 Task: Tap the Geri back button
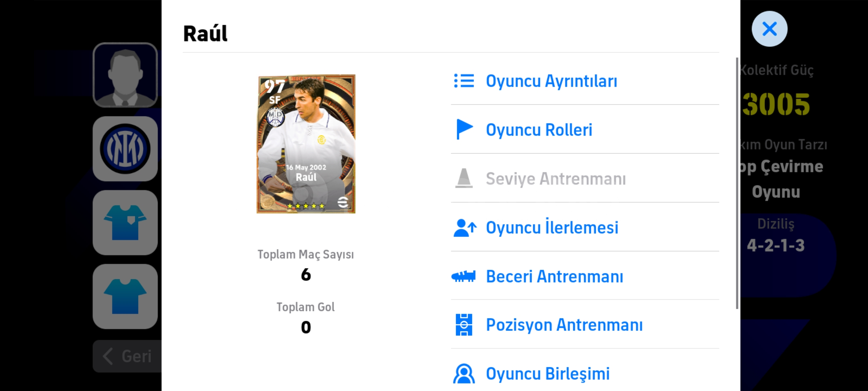pos(127,356)
